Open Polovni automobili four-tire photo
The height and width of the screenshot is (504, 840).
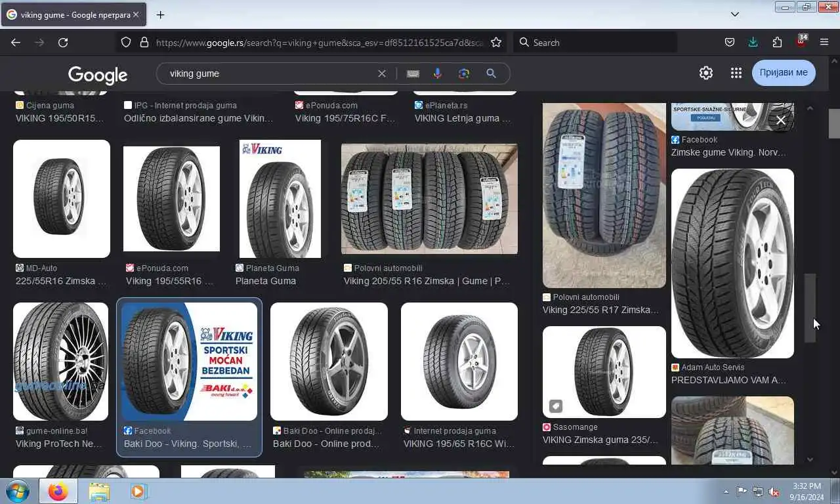[429, 199]
